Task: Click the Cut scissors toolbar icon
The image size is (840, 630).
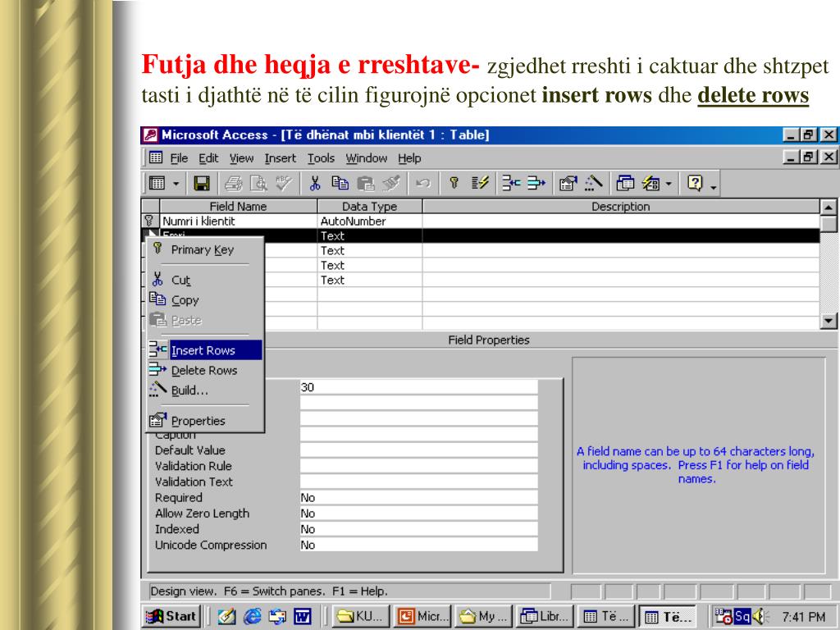Action: coord(315,184)
